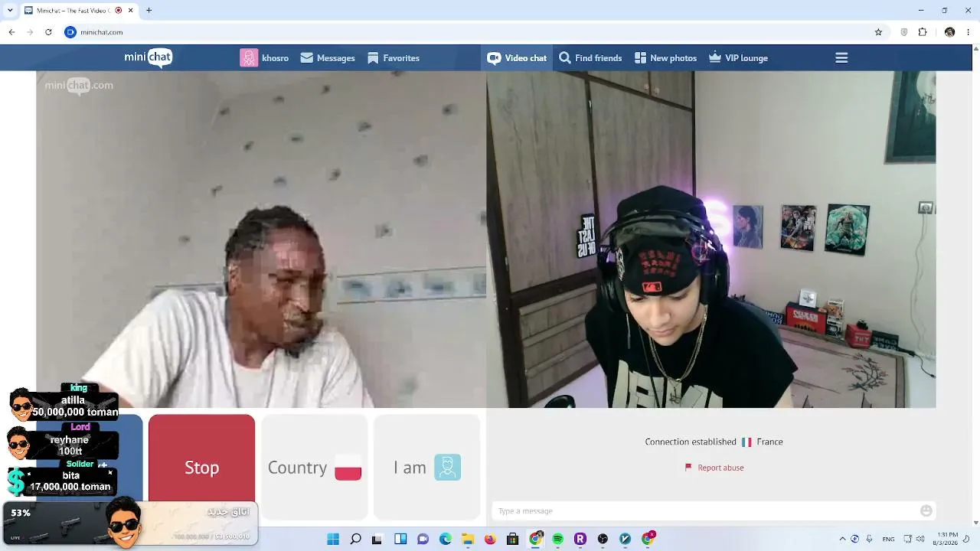Image resolution: width=980 pixels, height=551 pixels.
Task: Open the volume control in system tray
Action: click(x=920, y=539)
